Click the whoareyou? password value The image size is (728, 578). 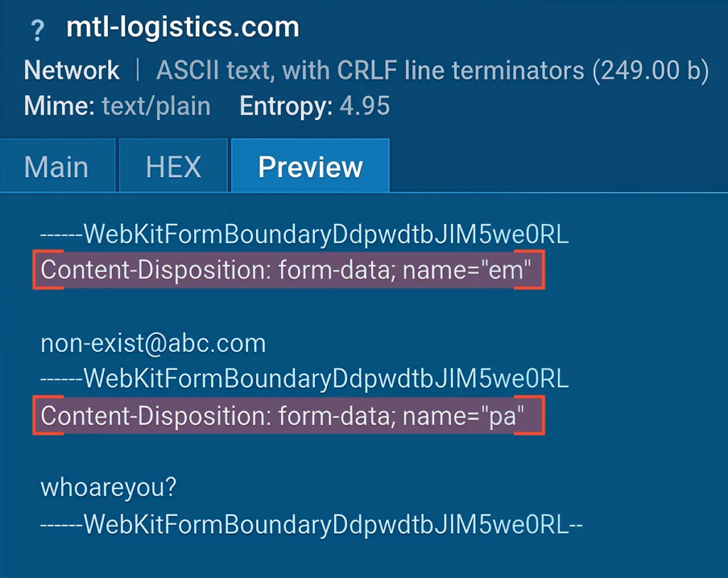point(109,488)
